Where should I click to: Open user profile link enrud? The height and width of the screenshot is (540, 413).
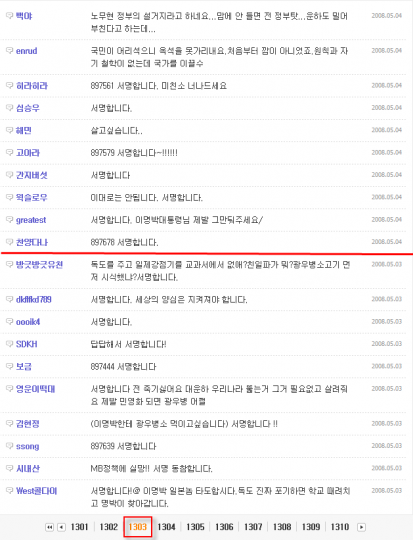(x=27, y=51)
